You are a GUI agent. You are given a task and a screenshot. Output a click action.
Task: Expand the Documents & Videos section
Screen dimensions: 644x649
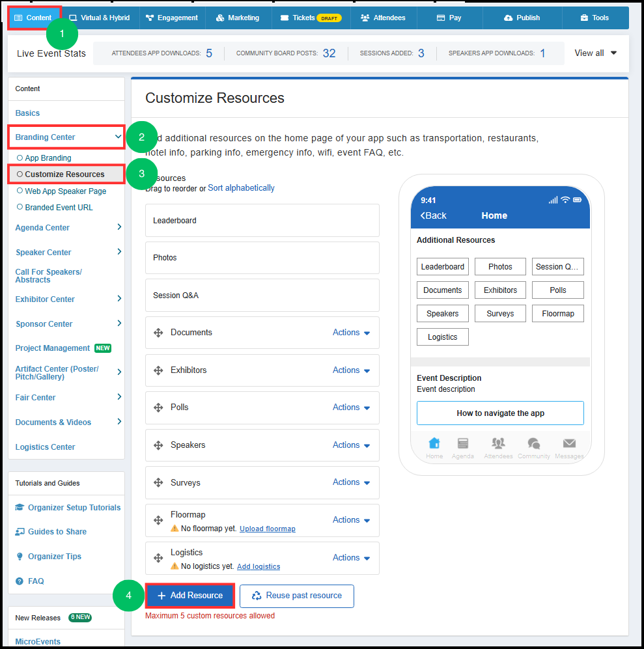pyautogui.click(x=119, y=422)
